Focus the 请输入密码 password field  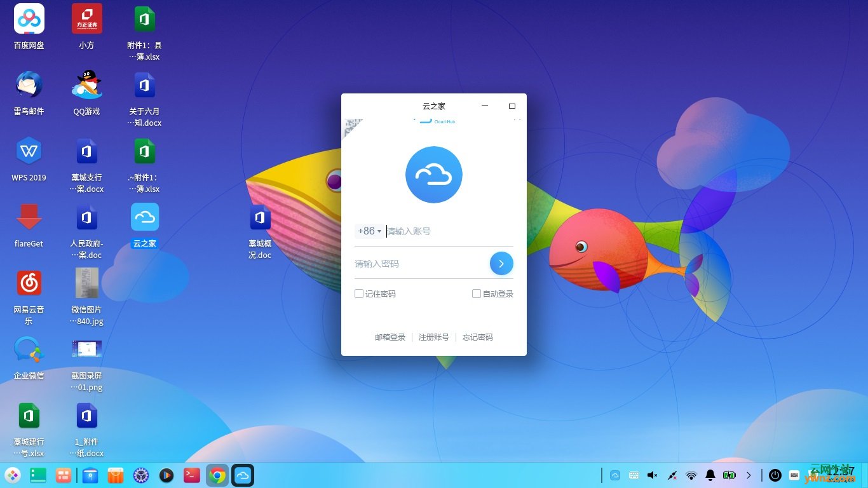point(421,264)
